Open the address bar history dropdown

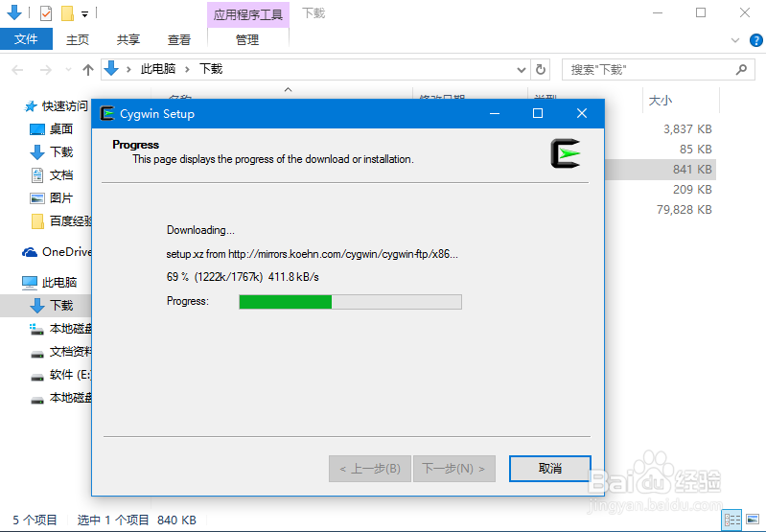522,70
